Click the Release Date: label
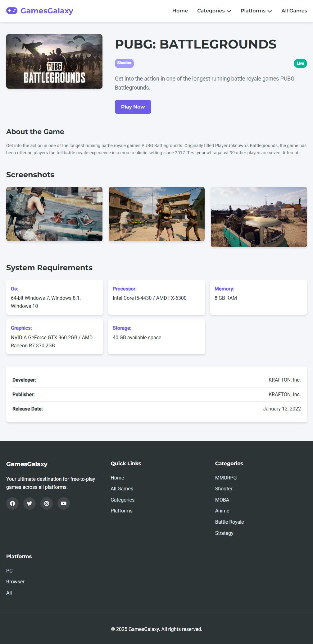Viewport: 313px width, 644px height. 28,409
